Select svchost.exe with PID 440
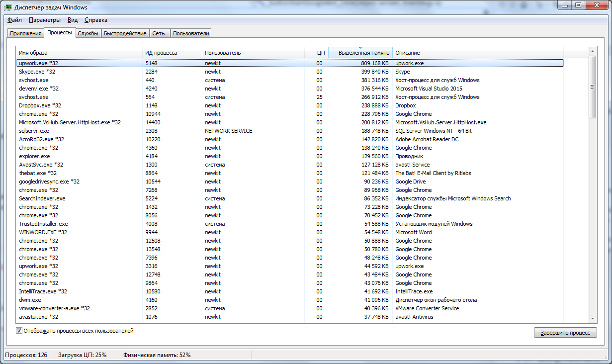612x364 pixels. pos(290,80)
